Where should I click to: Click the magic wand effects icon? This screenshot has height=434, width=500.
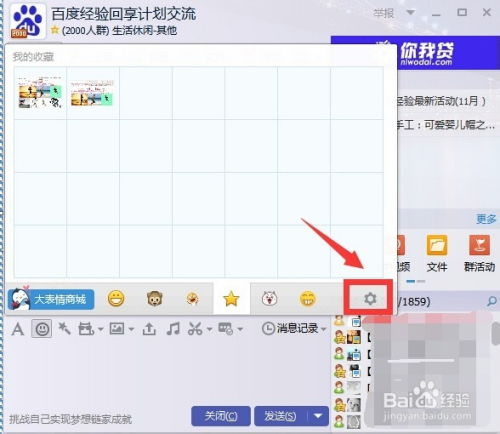tap(64, 329)
